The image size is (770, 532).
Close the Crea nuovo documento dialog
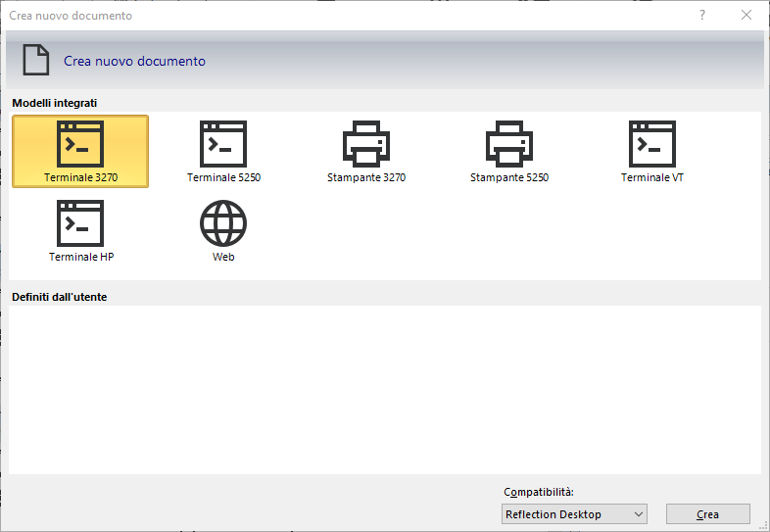pos(746,15)
